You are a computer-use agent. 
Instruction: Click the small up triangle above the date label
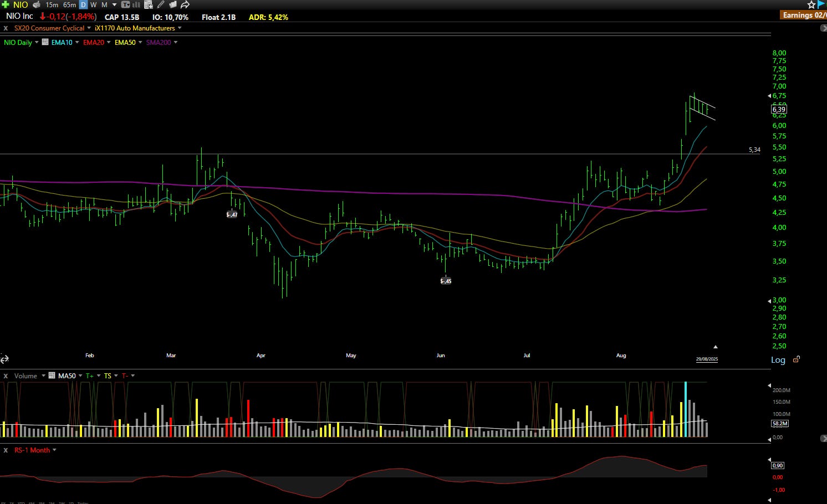pos(716,347)
